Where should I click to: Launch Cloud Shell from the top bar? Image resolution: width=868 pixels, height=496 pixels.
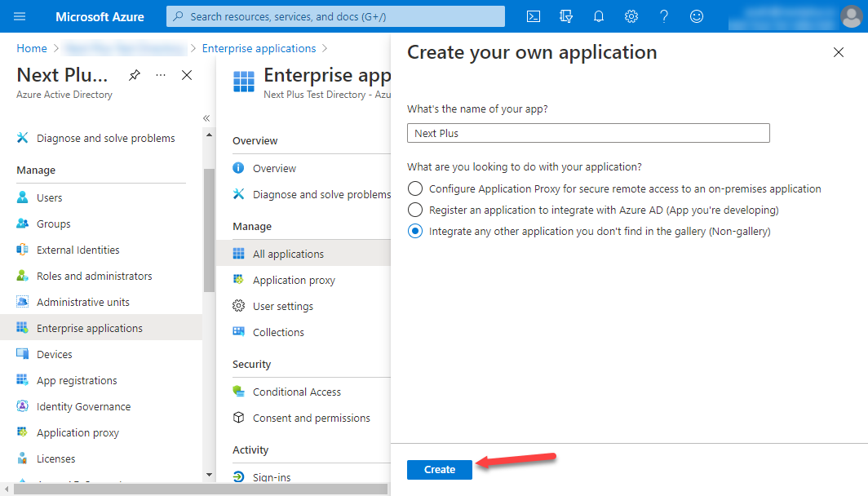(533, 16)
